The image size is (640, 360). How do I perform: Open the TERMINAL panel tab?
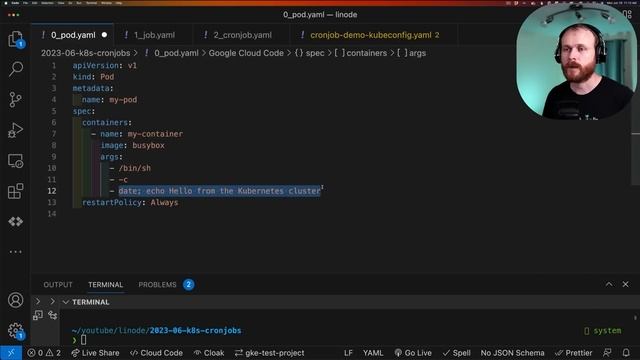[105, 285]
